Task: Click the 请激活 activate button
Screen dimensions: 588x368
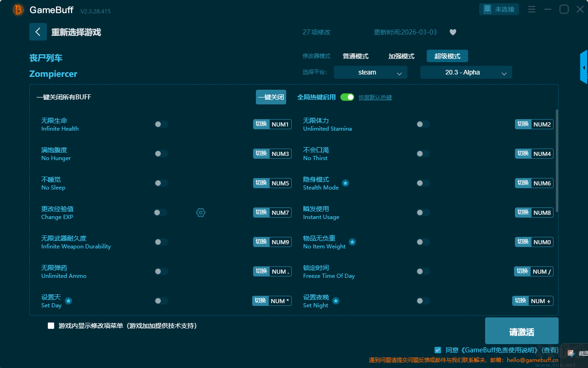Action: click(x=522, y=331)
